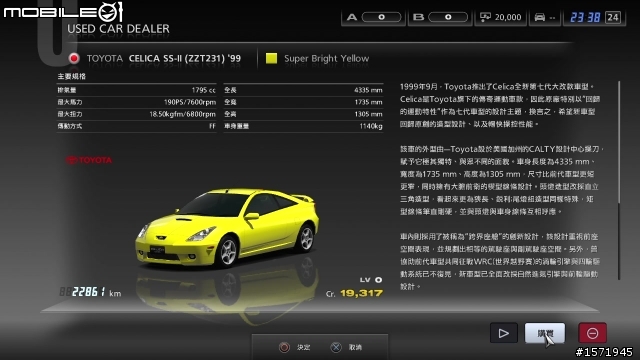
Task: Click the price Cr. 19,317
Action: click(x=354, y=293)
